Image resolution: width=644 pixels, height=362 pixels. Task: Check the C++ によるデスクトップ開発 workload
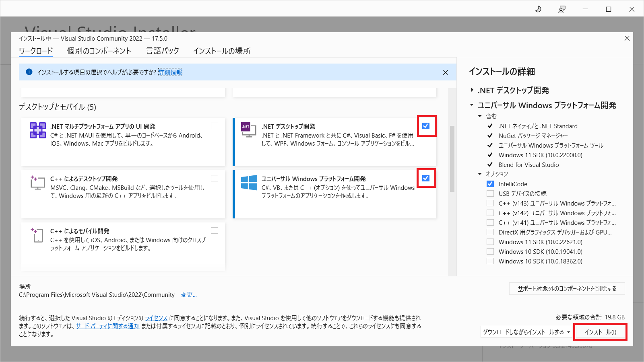pos(215,178)
